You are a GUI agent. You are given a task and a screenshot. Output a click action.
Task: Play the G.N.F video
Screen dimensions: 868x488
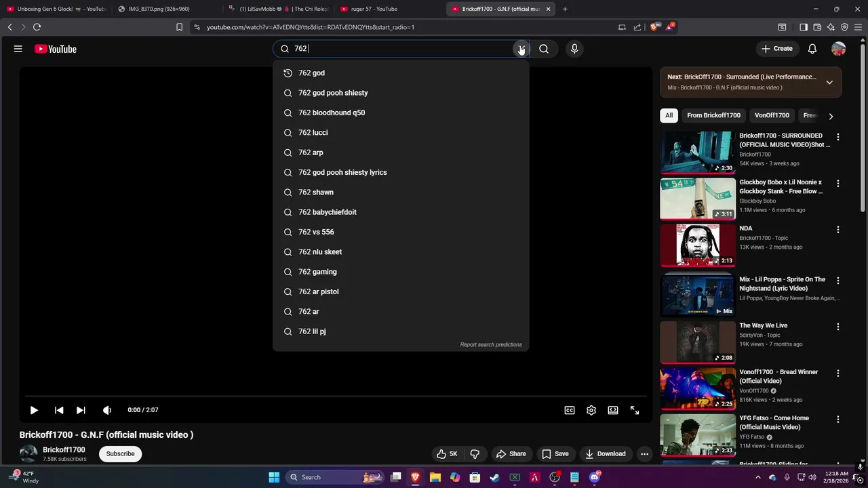click(34, 410)
